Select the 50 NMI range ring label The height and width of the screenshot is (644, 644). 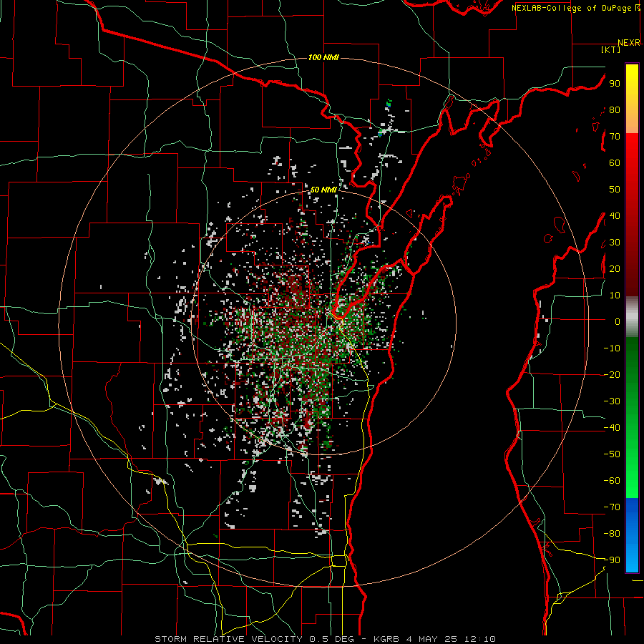[323, 190]
